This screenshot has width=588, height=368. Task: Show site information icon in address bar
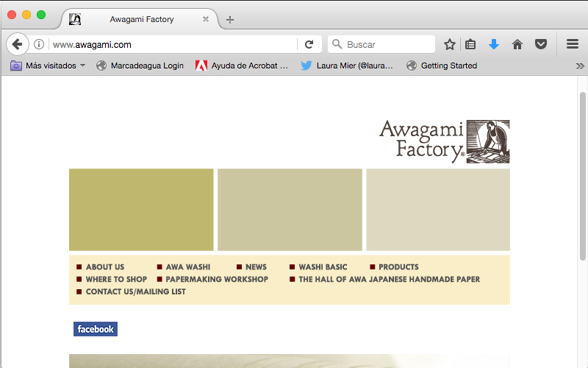click(x=40, y=44)
